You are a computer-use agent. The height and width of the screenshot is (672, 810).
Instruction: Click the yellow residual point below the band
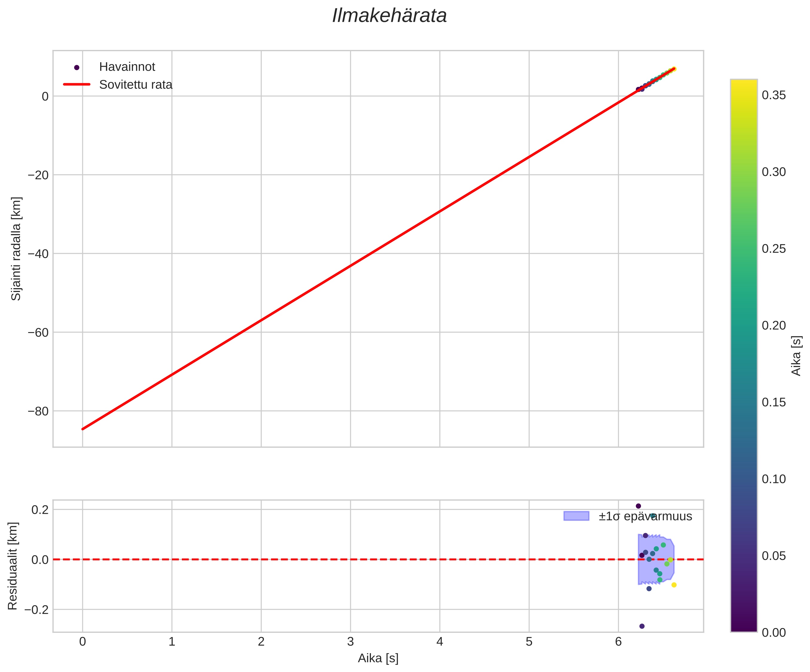click(x=674, y=585)
